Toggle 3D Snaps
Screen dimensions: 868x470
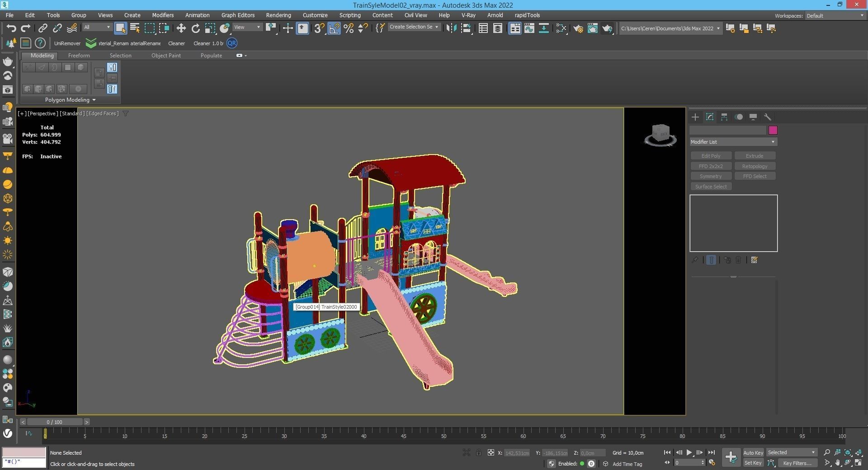(x=319, y=28)
